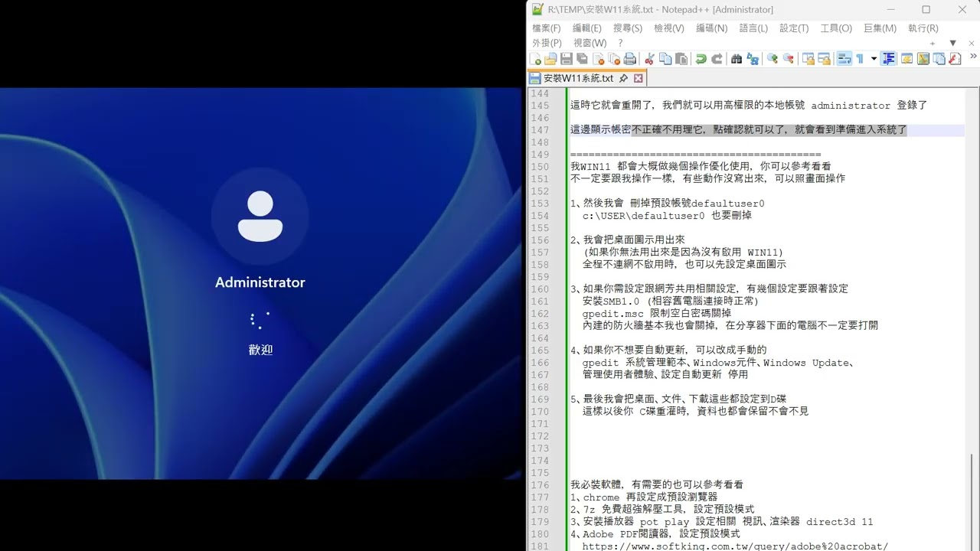Click the text 'gpedit.msc 限制空白密碼關掉'
This screenshot has height=551, width=980.
tap(656, 314)
